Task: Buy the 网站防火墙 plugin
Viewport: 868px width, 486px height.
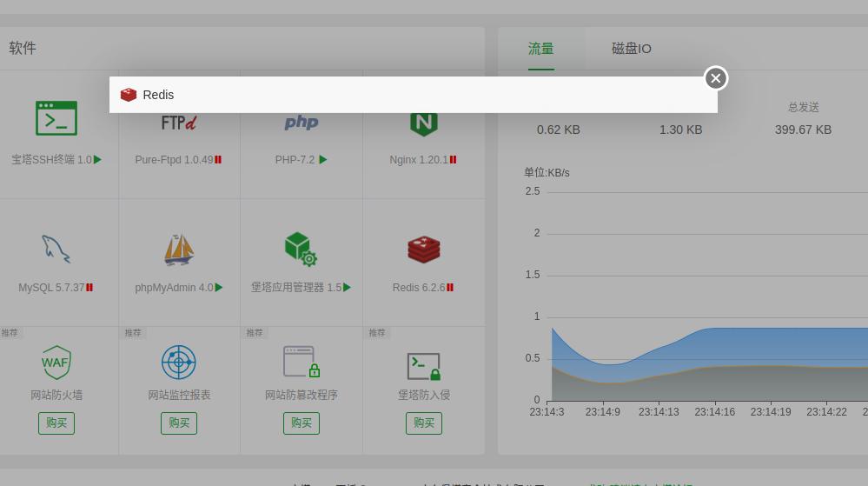Action: (56, 423)
